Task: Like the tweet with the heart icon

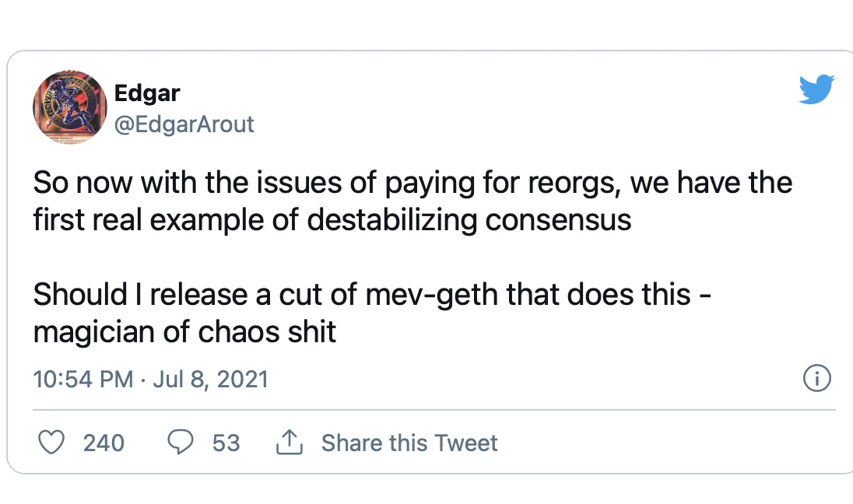Action: 51,443
